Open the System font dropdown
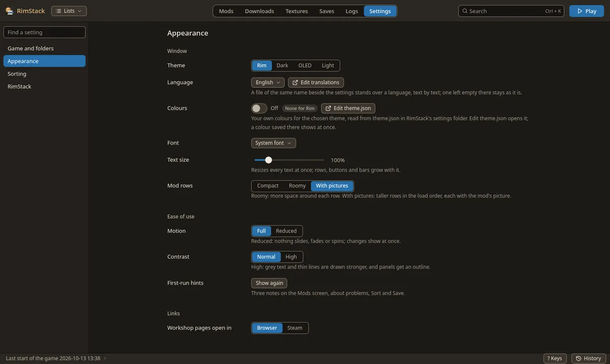 pos(273,143)
